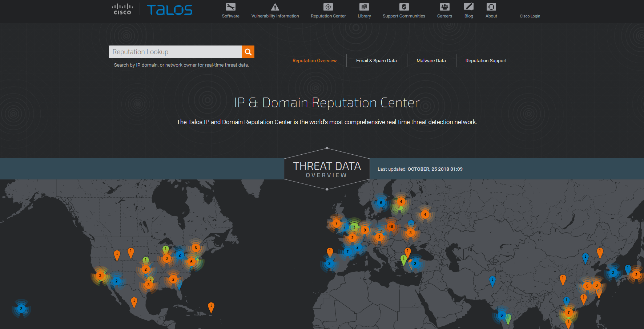Open Vulnerability Information menu label
The image size is (644, 329).
275,16
